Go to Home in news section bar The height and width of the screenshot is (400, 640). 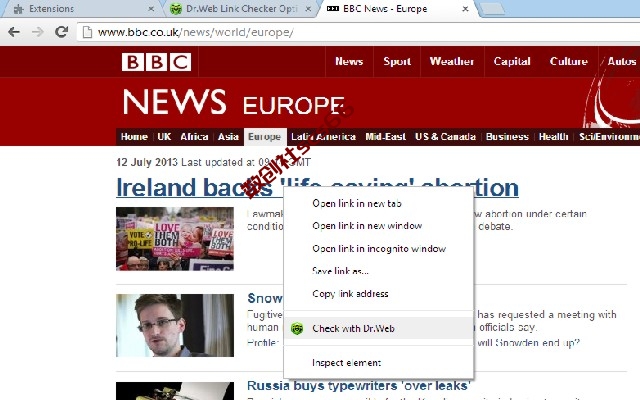pos(134,137)
